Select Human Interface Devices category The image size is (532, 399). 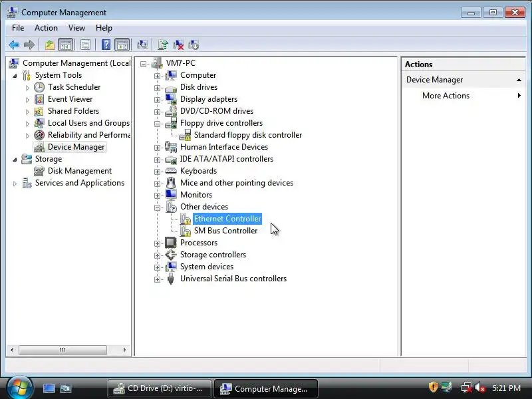(x=224, y=147)
